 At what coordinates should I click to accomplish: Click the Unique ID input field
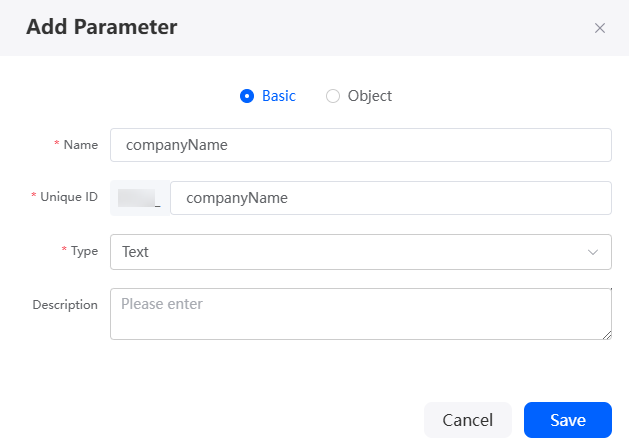tap(391, 198)
